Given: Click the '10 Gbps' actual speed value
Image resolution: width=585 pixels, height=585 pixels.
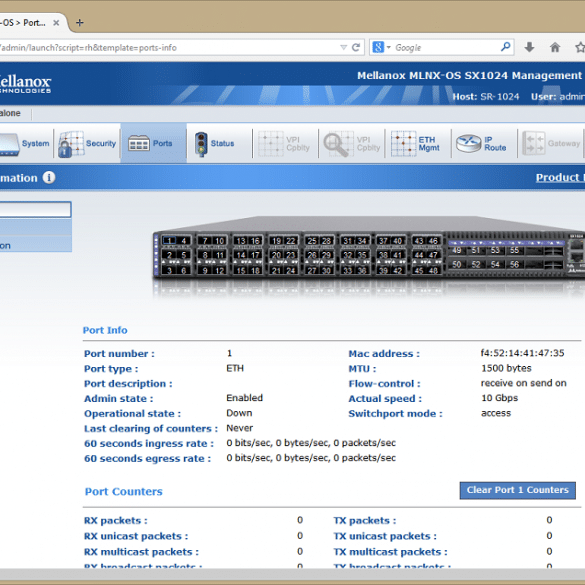Looking at the screenshot, I should click(500, 398).
